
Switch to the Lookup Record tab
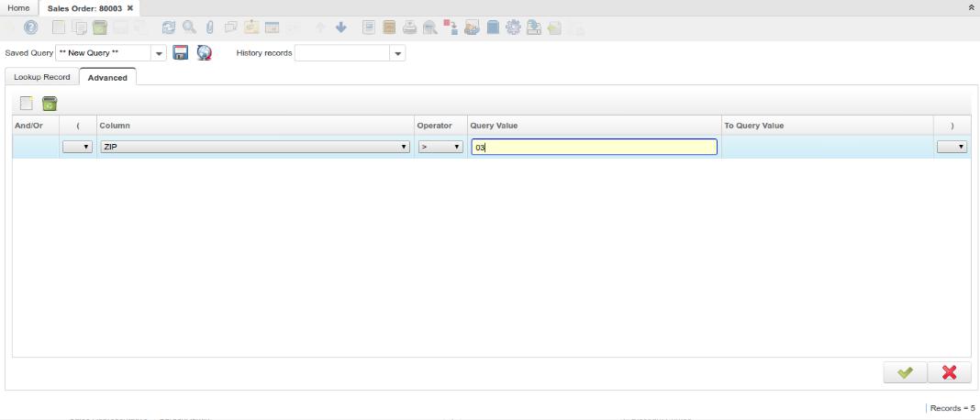pyautogui.click(x=42, y=77)
